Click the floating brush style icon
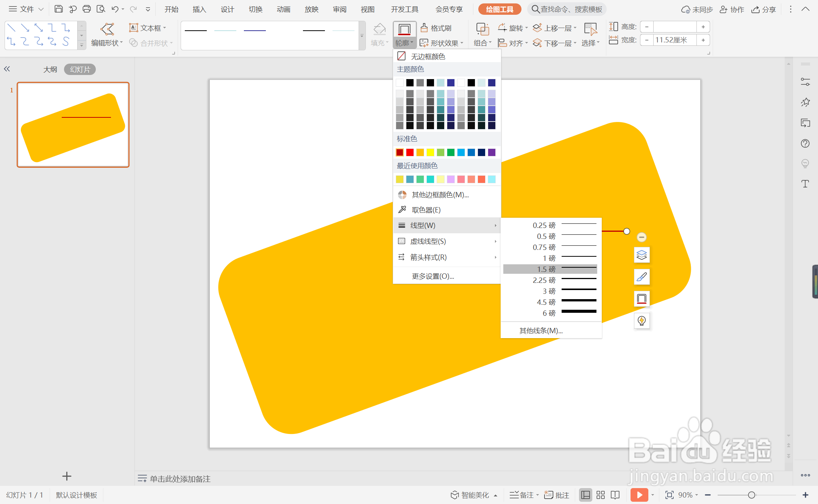Image resolution: width=818 pixels, height=504 pixels. tap(642, 277)
